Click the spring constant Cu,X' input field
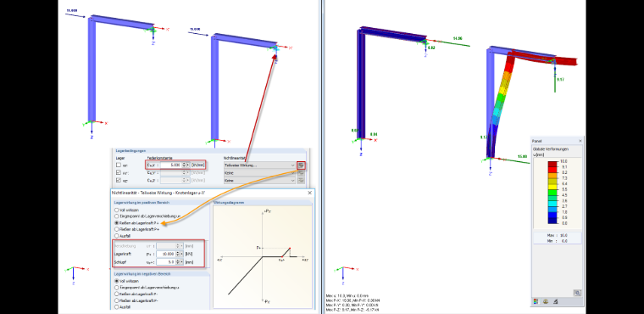644x314 pixels. (171, 165)
